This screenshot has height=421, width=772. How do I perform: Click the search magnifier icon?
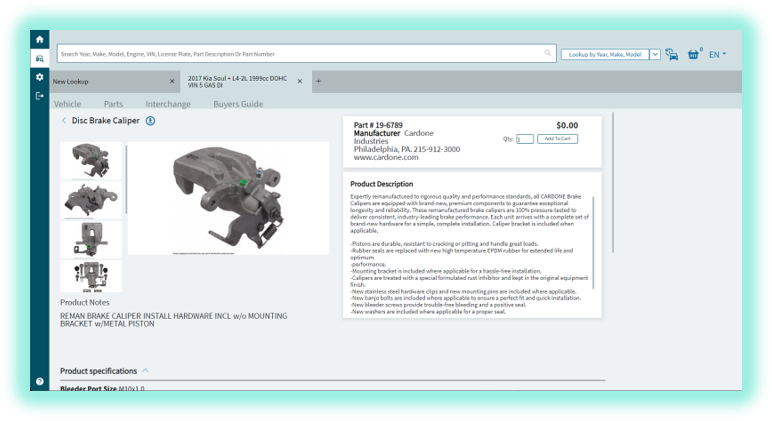click(547, 53)
